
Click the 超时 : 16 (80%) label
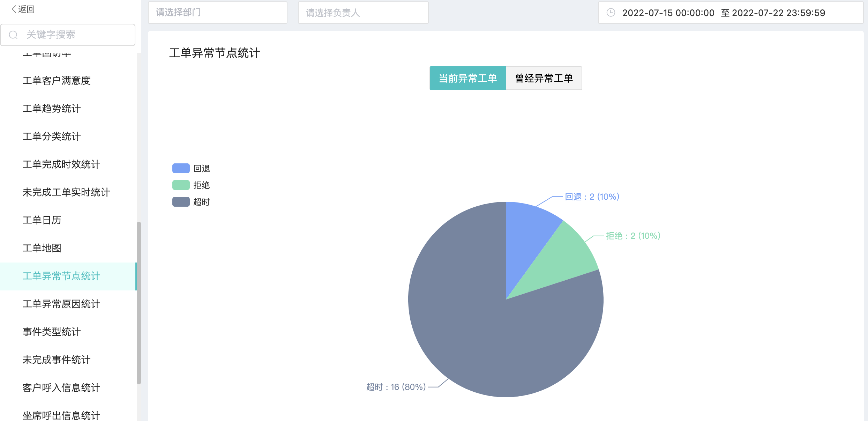396,387
